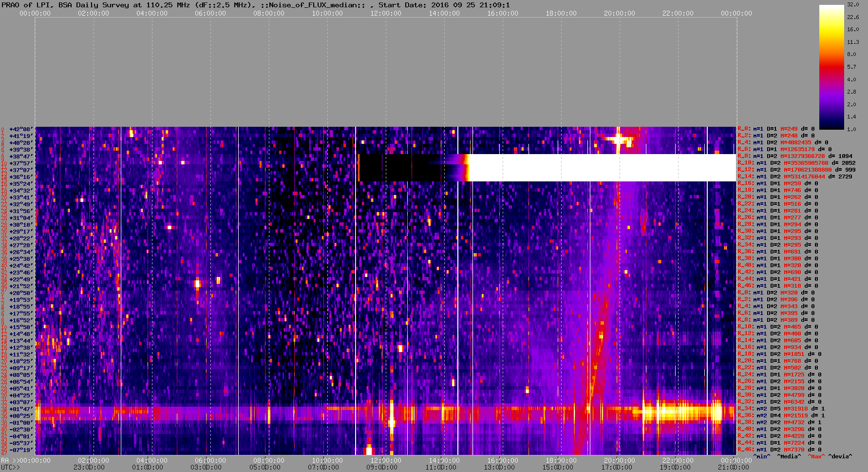Click the 'RA >>' axis label
The width and height of the screenshot is (868, 472).
click(x=9, y=460)
